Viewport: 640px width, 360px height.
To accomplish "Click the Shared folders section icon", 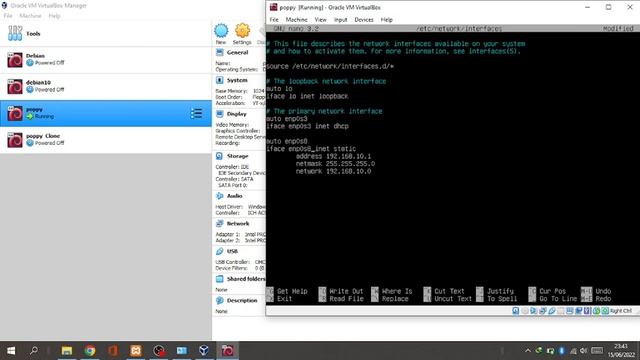I will (220, 279).
